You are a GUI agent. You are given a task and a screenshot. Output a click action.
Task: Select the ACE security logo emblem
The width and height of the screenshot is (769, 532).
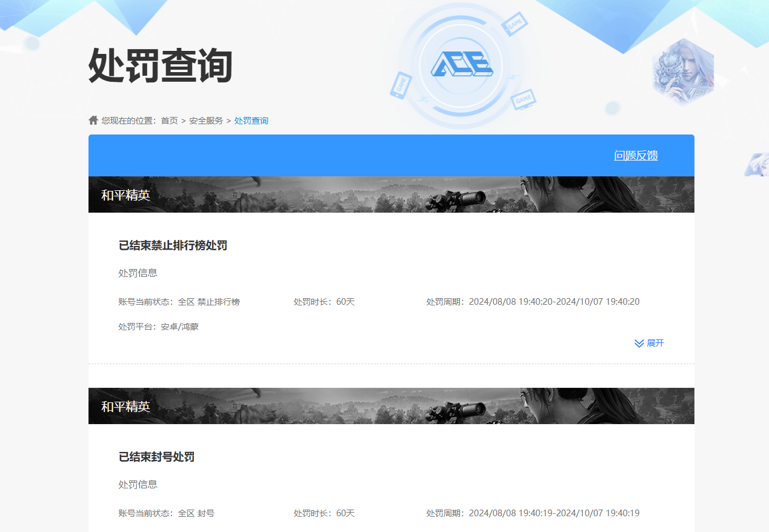(x=462, y=64)
